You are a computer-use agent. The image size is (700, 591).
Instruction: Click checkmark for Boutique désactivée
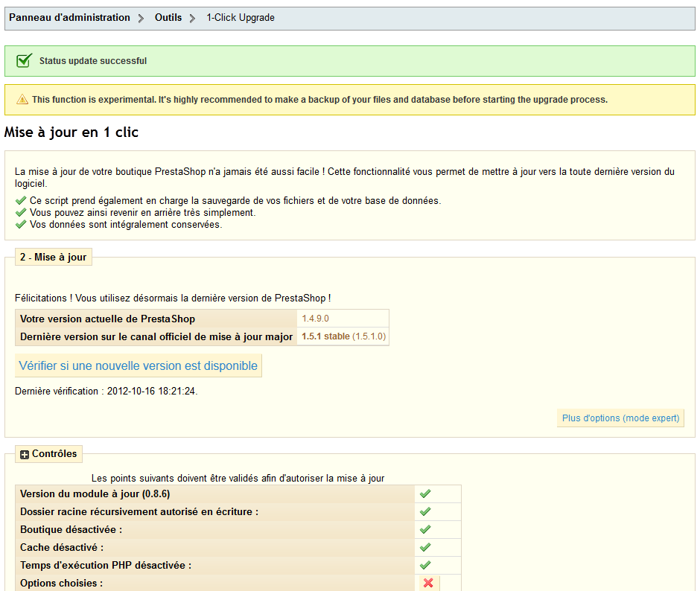point(425,529)
